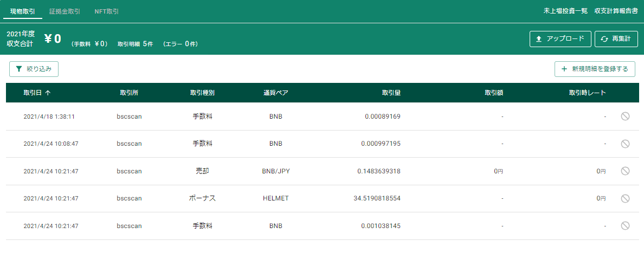Click the funnel filter icon
Image resolution: width=644 pixels, height=266 pixels.
click(x=18, y=69)
